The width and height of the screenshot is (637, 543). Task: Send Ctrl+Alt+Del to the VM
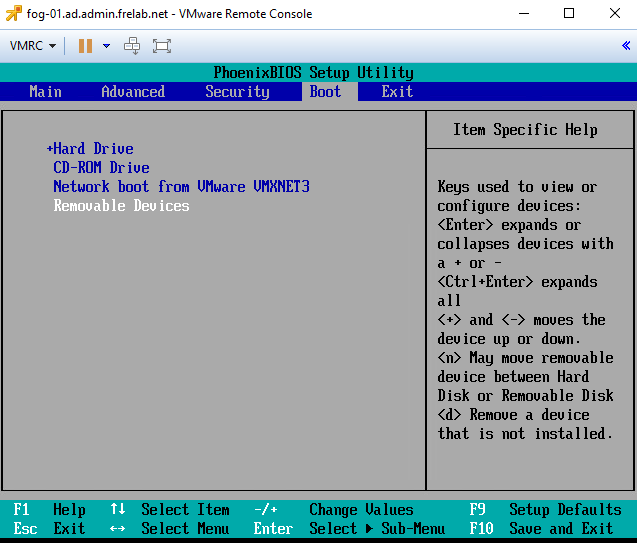(x=132, y=46)
